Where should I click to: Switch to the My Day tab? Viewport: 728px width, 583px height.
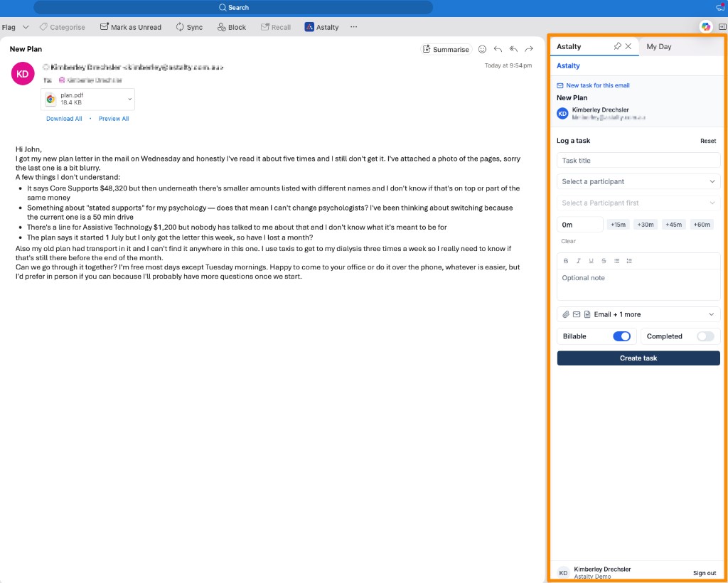click(x=659, y=46)
